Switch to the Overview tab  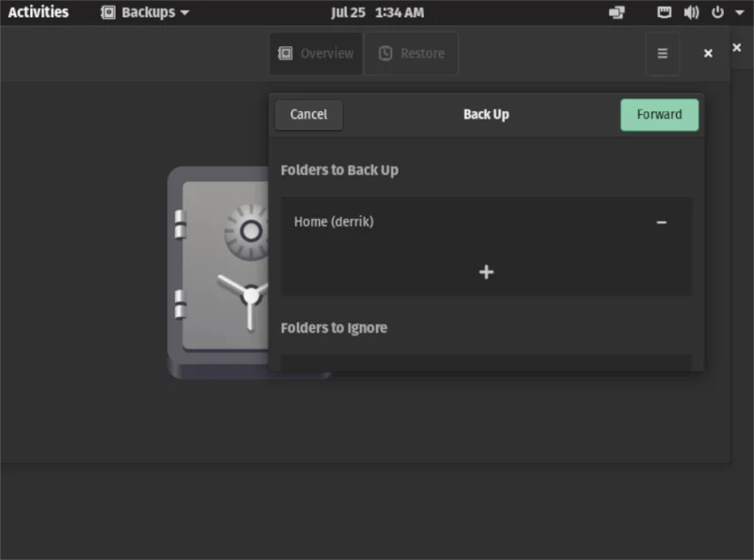tap(317, 54)
